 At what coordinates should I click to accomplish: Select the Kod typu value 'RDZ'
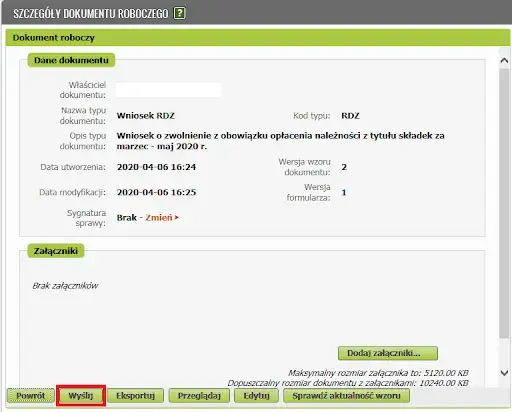(350, 116)
